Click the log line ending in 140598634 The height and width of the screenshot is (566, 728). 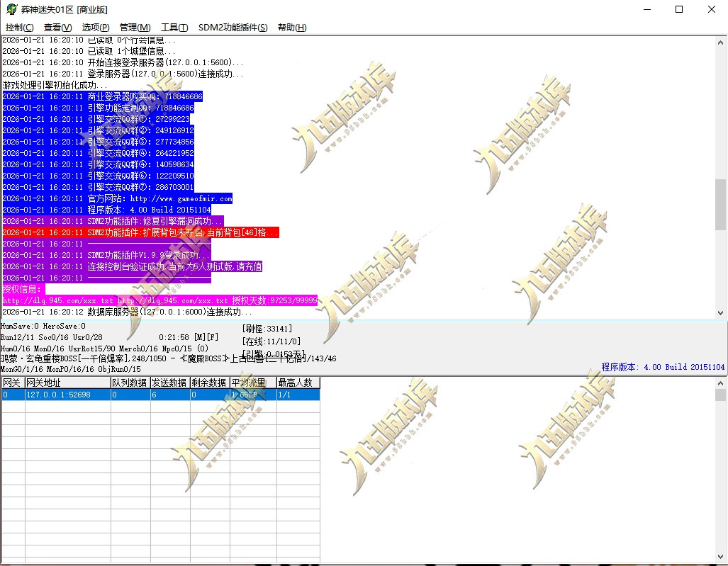(x=99, y=164)
